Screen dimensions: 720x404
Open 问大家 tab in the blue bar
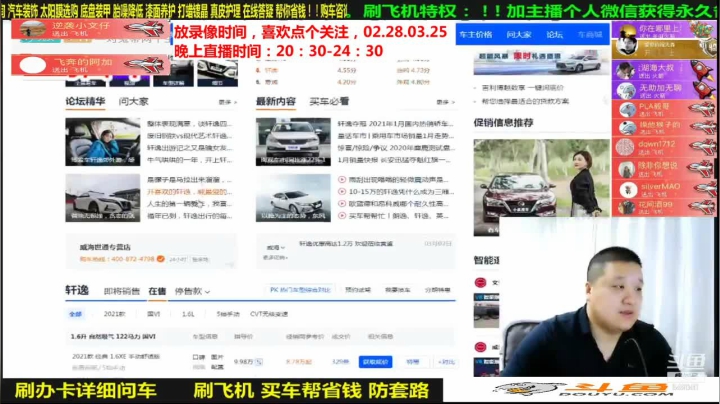coord(519,34)
